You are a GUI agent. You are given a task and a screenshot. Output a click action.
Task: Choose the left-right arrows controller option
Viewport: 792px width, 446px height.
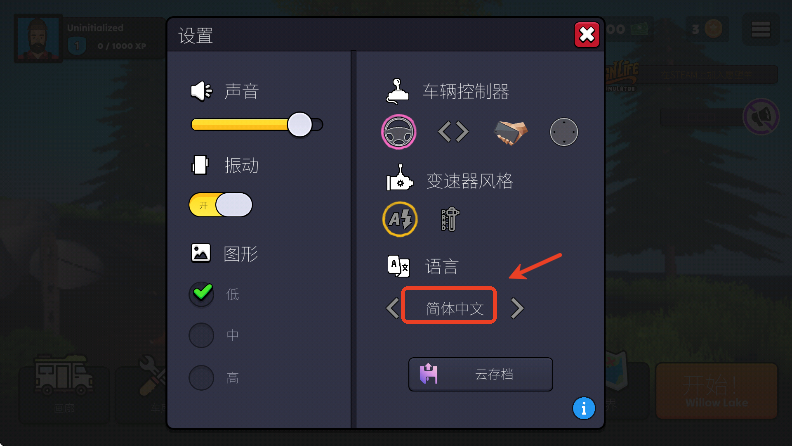(453, 132)
